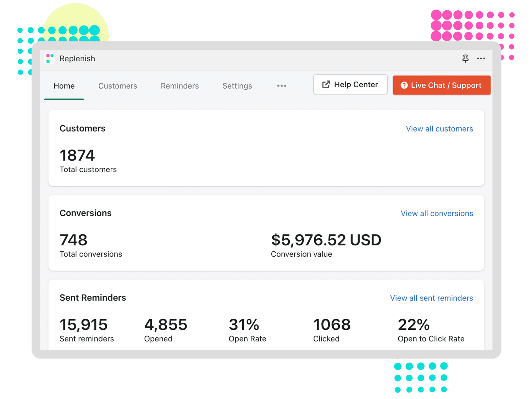Viewport: 532px width, 399px height.
Task: Go to the Reminders tab
Action: [x=179, y=86]
